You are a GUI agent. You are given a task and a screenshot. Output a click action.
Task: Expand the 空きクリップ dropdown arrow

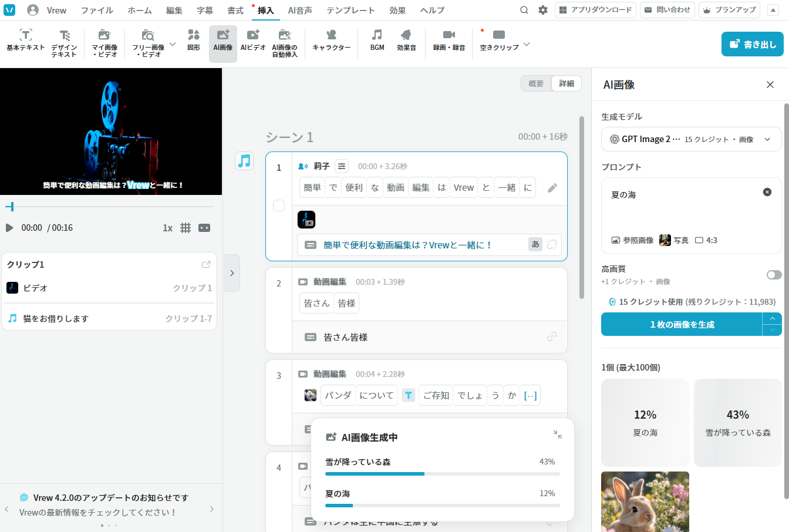(x=527, y=44)
